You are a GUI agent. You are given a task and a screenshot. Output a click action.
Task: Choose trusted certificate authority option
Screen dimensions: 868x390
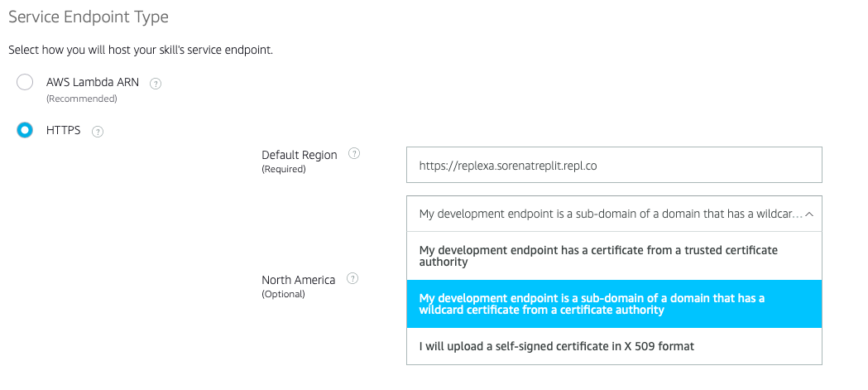coord(614,256)
